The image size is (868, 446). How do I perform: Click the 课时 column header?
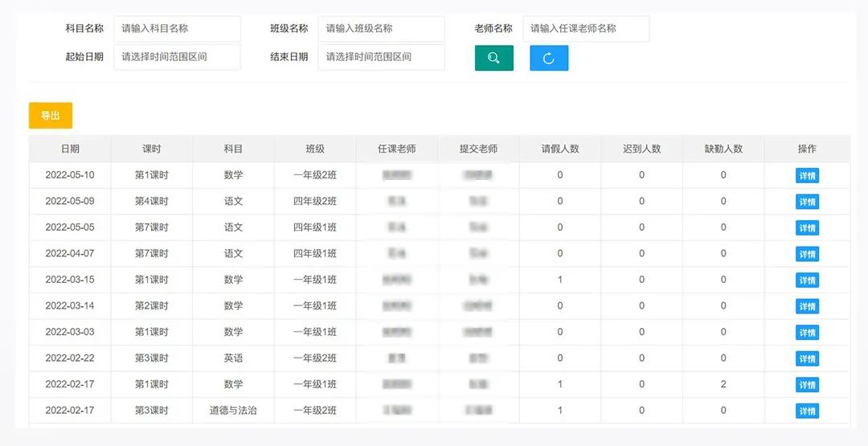(x=152, y=149)
